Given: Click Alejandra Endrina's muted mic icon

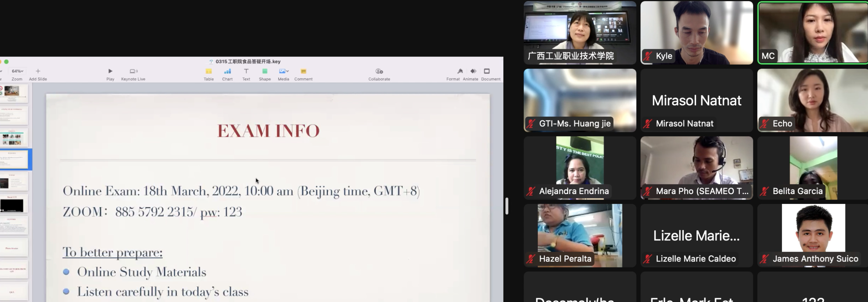Looking at the screenshot, I should (x=531, y=191).
